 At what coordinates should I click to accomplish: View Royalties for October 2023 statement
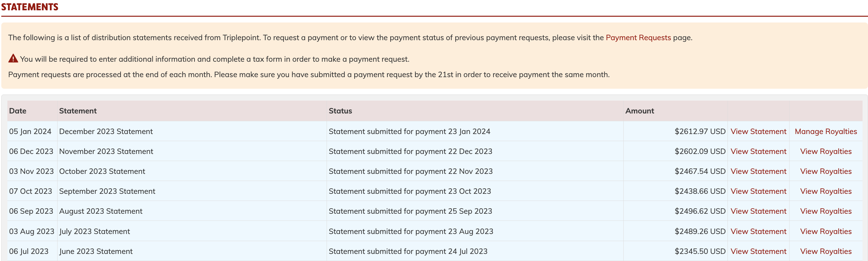(826, 171)
